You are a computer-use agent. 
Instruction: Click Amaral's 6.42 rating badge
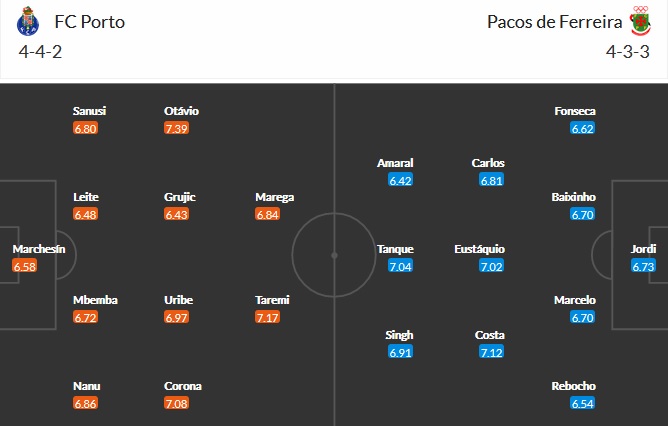tap(401, 181)
